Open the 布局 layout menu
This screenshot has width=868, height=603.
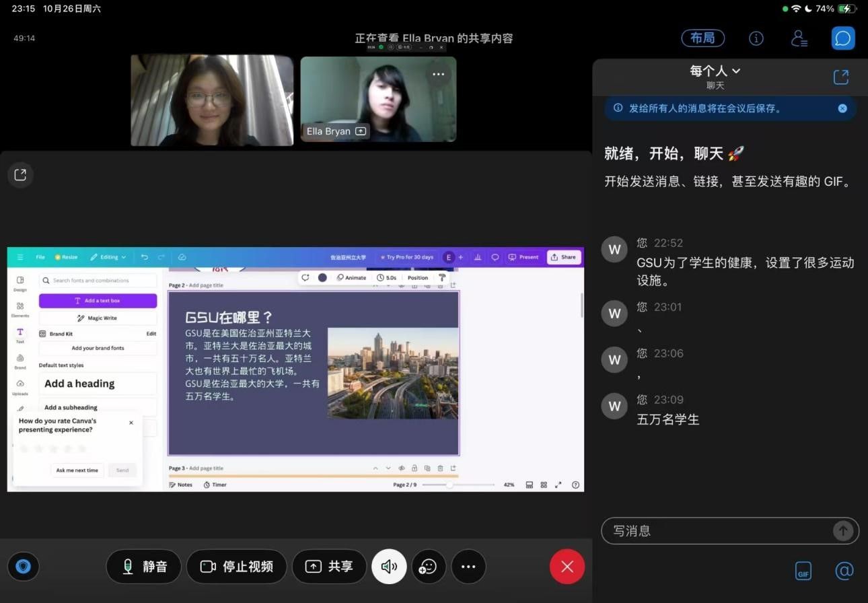point(702,38)
